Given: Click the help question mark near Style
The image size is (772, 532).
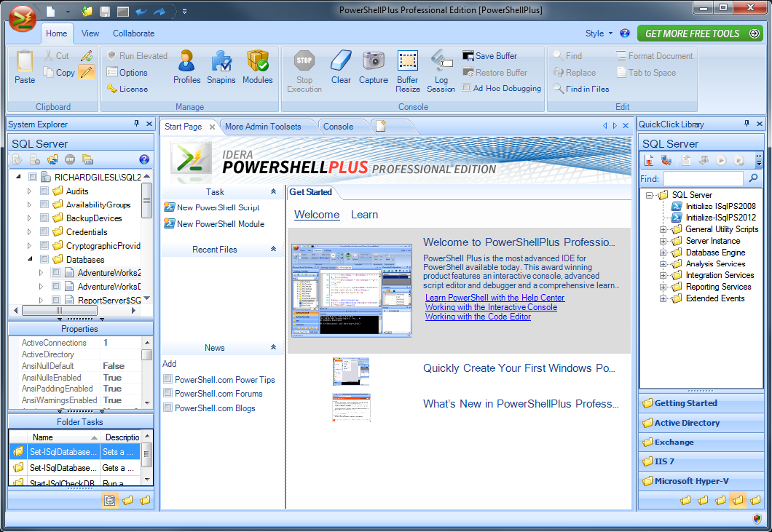Looking at the screenshot, I should [x=625, y=33].
